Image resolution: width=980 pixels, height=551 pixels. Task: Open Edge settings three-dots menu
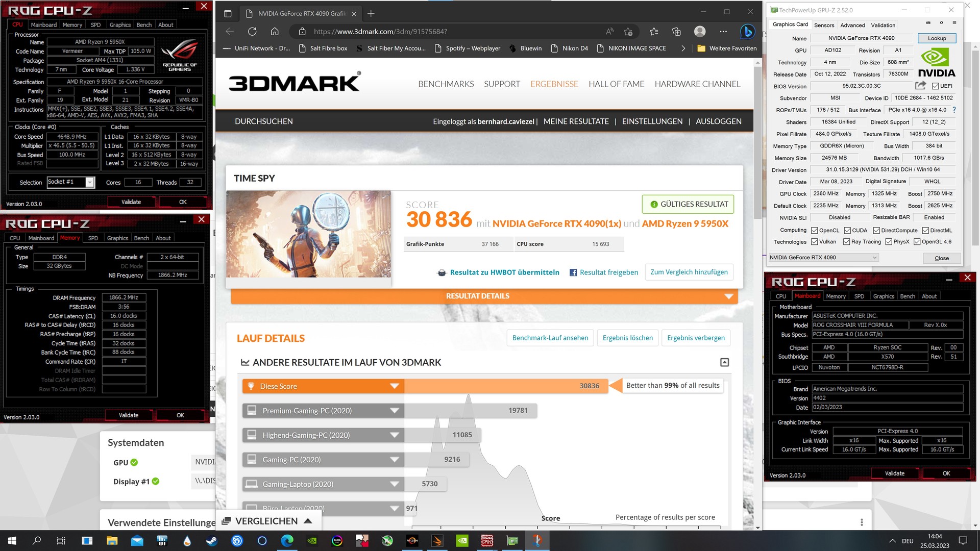[x=723, y=32]
